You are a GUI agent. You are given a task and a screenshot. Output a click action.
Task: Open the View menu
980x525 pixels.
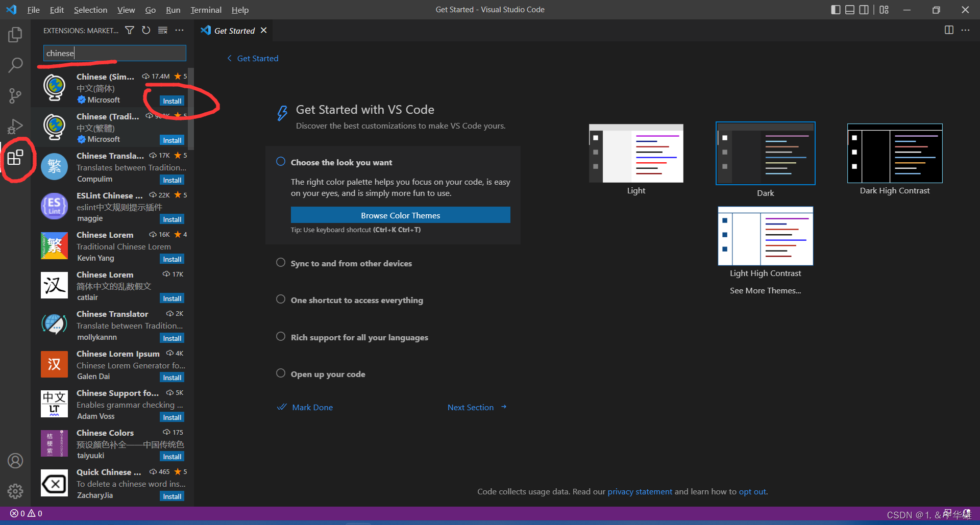[126, 10]
